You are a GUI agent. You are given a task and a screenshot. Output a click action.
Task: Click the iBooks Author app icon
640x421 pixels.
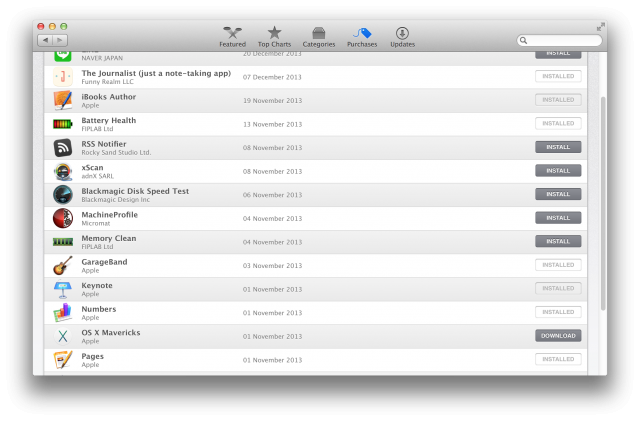(x=63, y=100)
